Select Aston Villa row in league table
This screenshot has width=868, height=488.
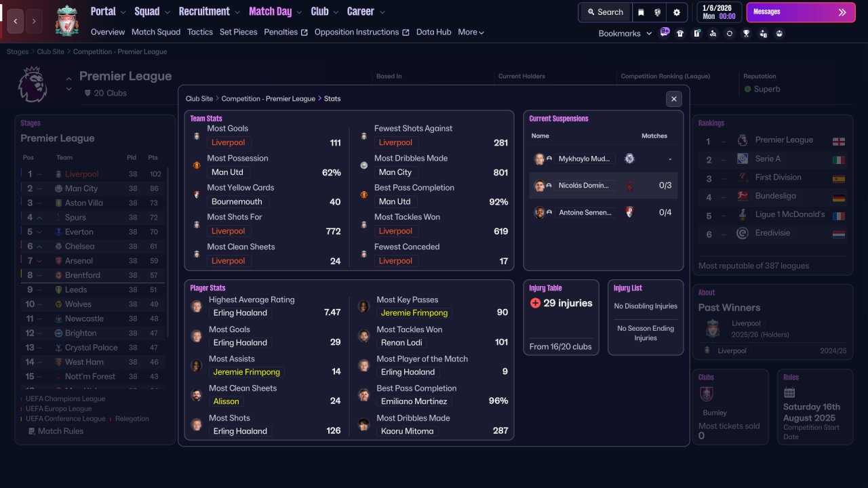click(x=92, y=203)
